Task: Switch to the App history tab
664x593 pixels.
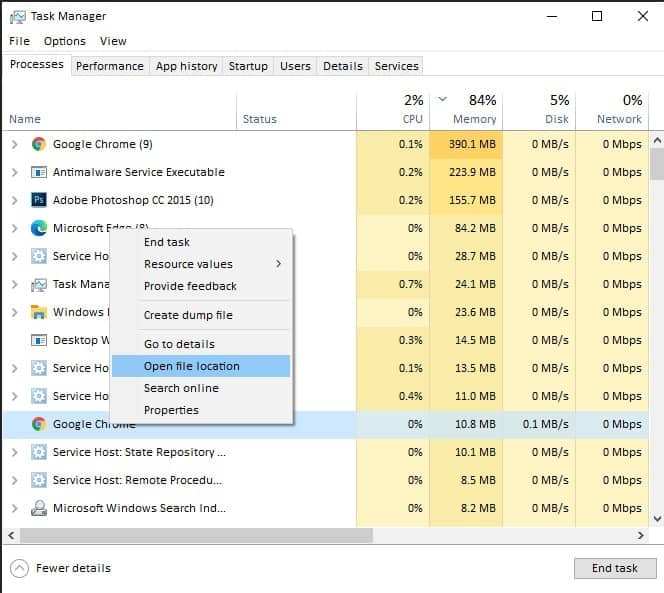Action: click(186, 66)
